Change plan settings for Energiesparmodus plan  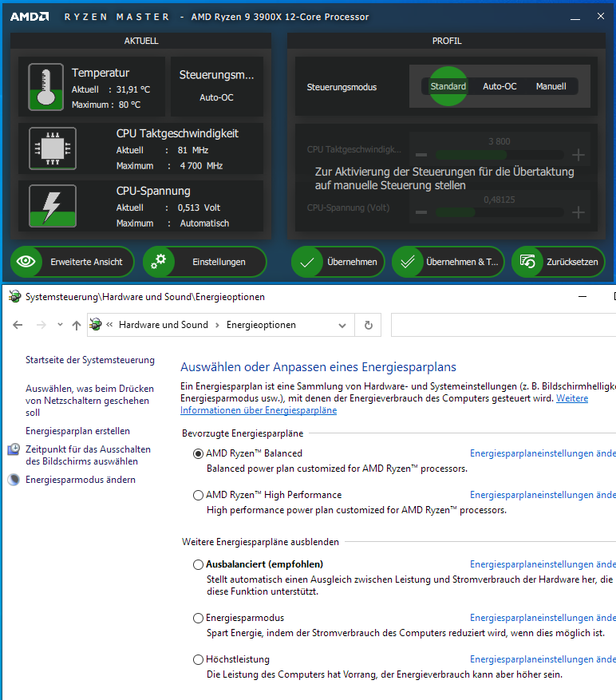point(543,618)
